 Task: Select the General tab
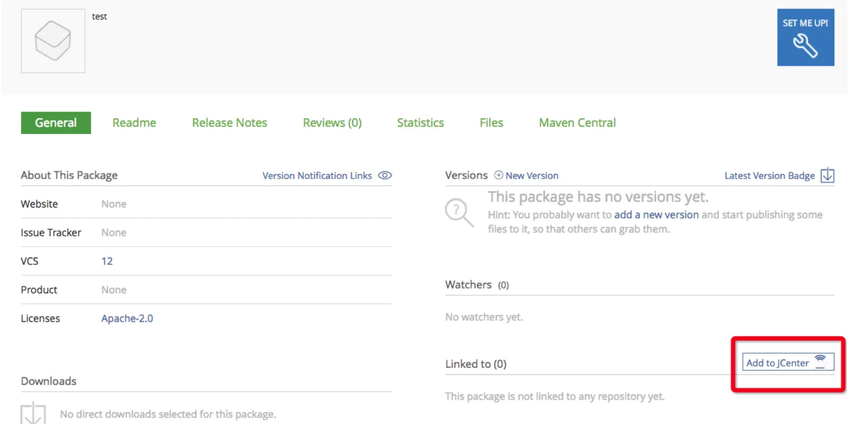click(x=56, y=123)
